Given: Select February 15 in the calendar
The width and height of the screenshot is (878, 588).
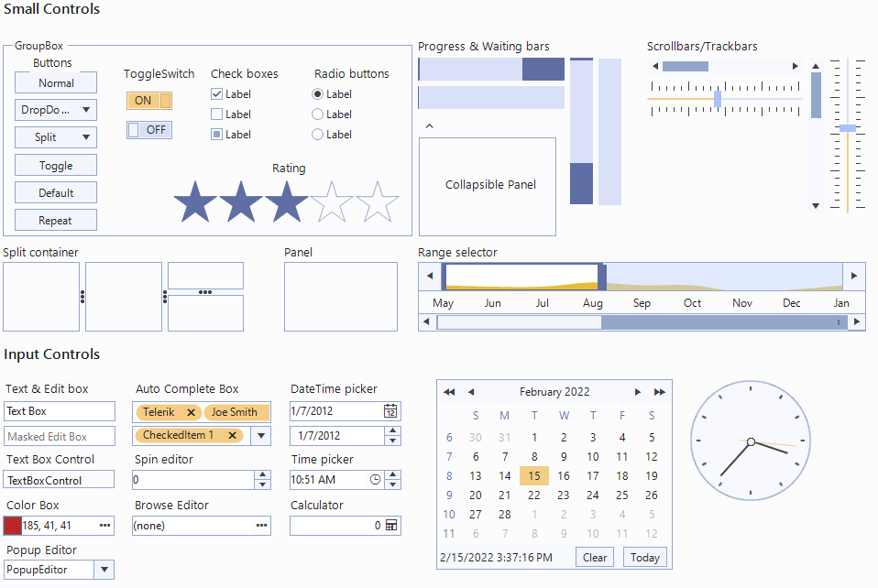Looking at the screenshot, I should pos(534,475).
